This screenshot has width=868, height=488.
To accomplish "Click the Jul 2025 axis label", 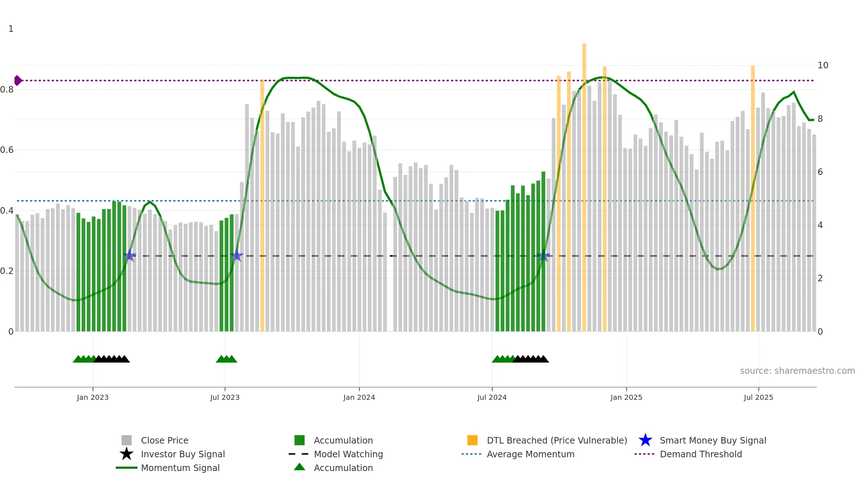I will pos(758,397).
